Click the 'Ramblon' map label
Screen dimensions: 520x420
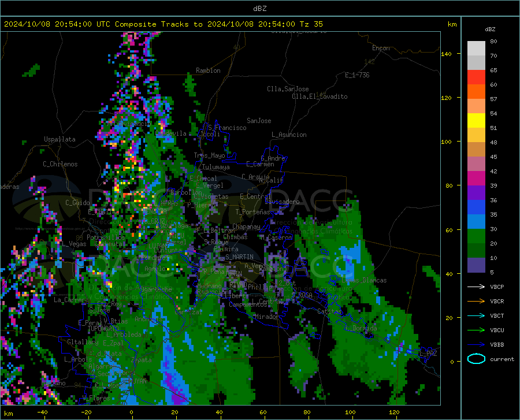pos(208,70)
